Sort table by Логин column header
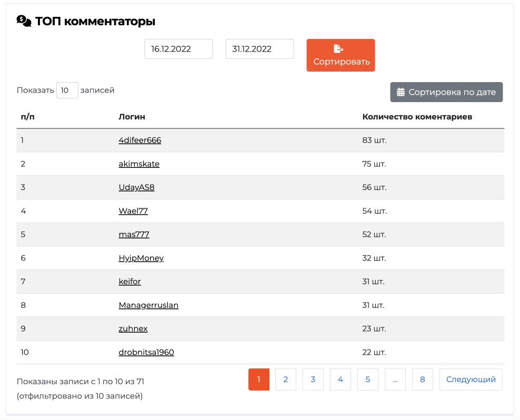Screen dimensions: 520x420 [x=132, y=117]
